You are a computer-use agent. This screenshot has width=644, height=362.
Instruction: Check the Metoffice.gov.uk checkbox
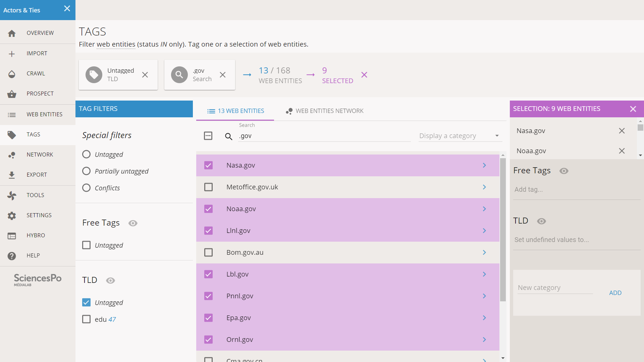pyautogui.click(x=208, y=187)
